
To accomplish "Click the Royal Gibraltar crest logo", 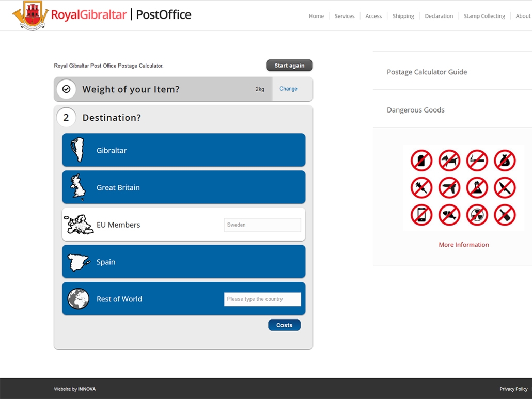I will point(30,15).
